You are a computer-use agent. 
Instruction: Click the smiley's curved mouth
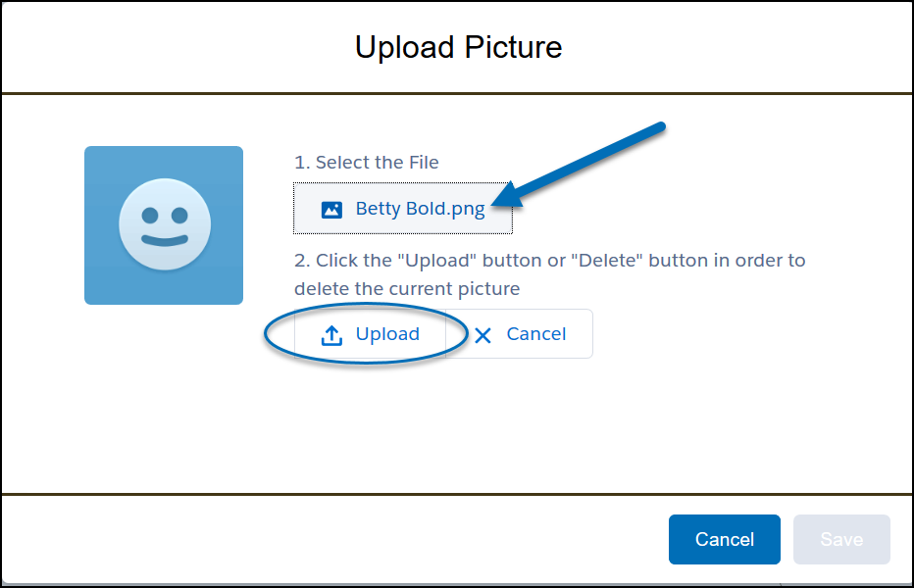click(164, 240)
